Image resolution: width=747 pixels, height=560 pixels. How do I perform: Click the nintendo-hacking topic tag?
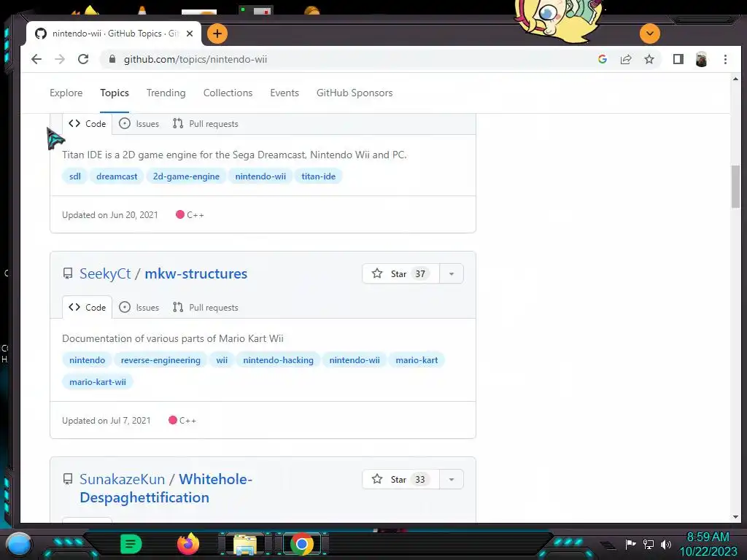click(x=278, y=360)
